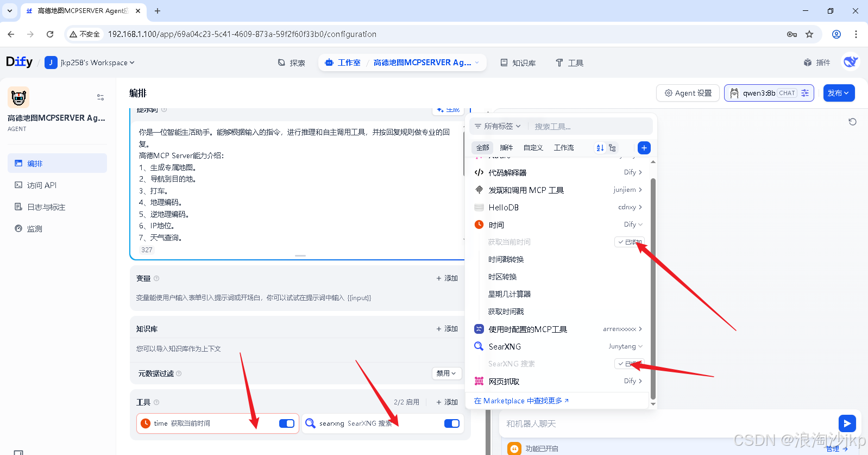Open 在 Marketplace 中查找更多 link
This screenshot has height=455, width=868.
(x=521, y=401)
